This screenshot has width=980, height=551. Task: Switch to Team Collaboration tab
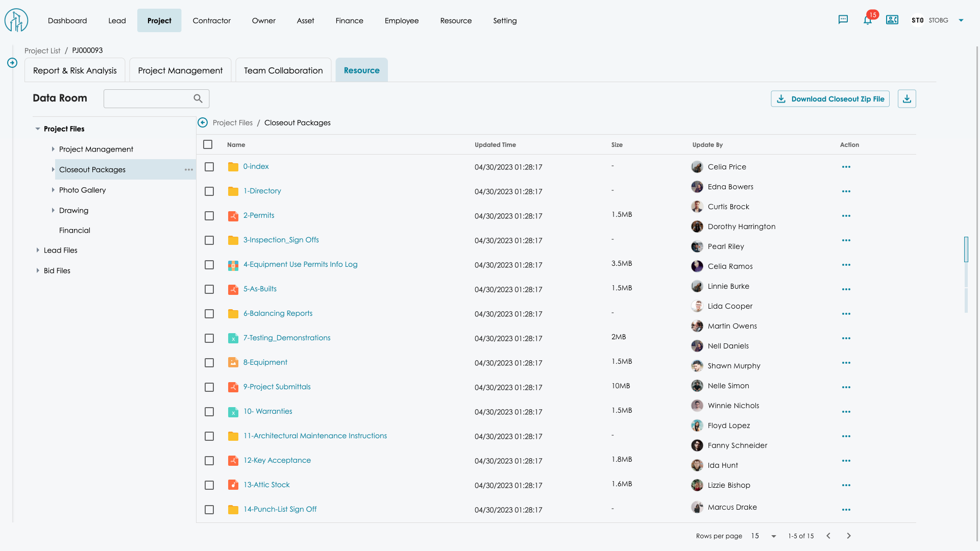283,70
